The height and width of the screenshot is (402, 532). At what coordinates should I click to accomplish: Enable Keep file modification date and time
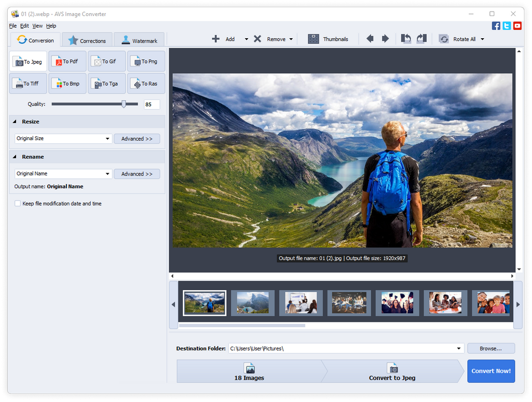pyautogui.click(x=18, y=204)
